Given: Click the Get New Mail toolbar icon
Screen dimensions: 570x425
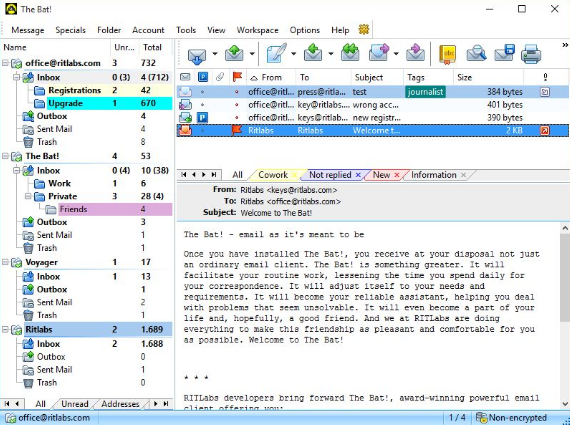Looking at the screenshot, I should point(197,55).
